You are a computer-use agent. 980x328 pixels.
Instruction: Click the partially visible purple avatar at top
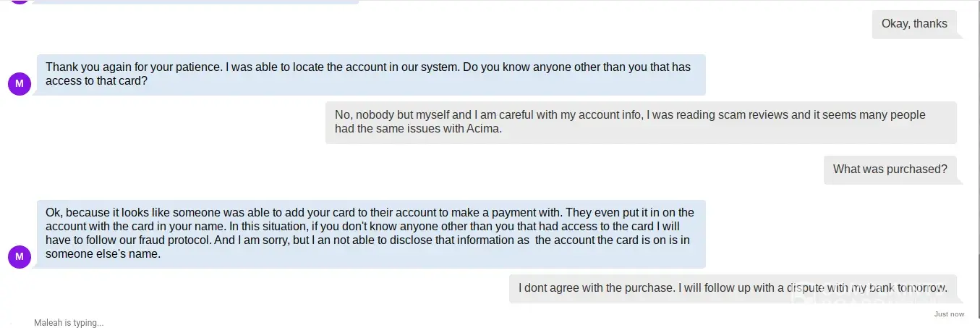point(20,1)
